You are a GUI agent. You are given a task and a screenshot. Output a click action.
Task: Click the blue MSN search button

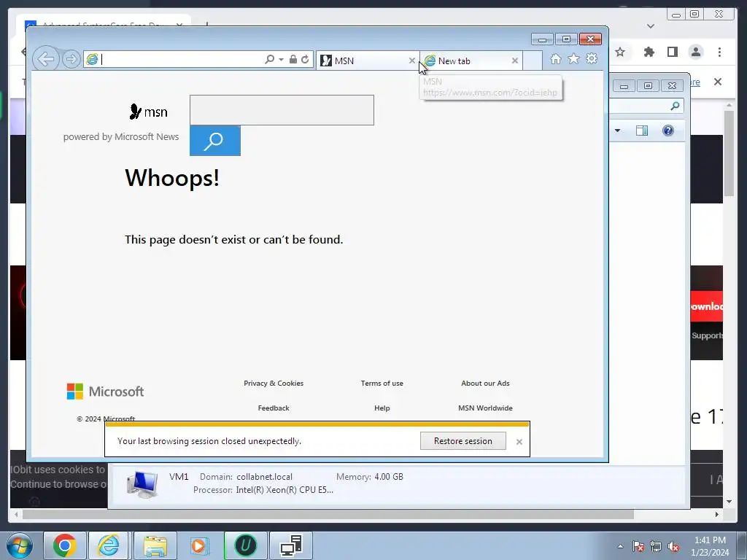pyautogui.click(x=215, y=141)
